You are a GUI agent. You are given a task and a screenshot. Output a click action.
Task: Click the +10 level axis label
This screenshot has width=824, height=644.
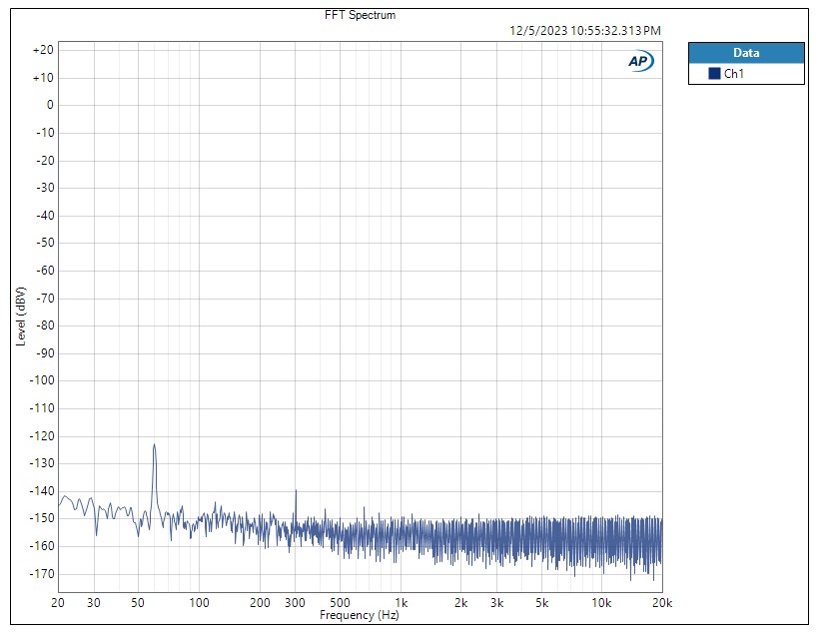pyautogui.click(x=43, y=78)
